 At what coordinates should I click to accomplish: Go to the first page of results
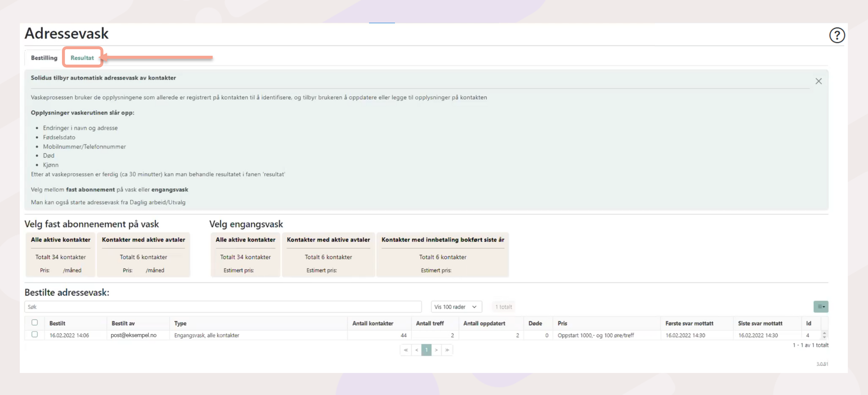click(x=406, y=350)
